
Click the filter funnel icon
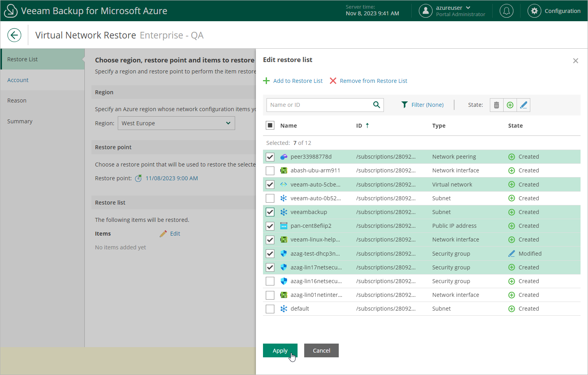(404, 105)
